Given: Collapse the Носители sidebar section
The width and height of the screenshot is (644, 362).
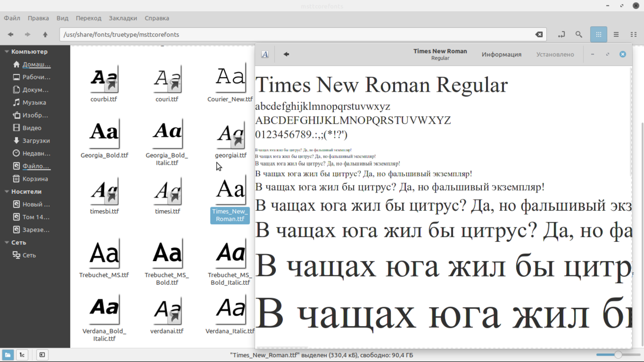Looking at the screenshot, I should (6, 191).
